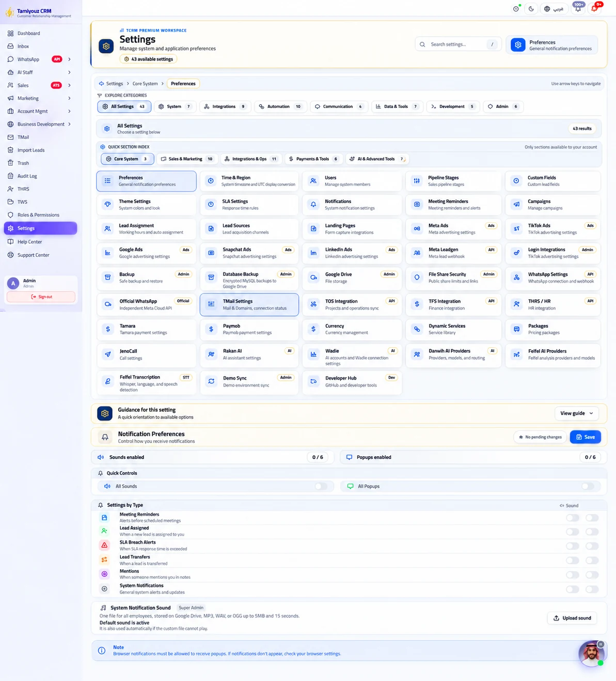Jump to AI & Advanced Tools section

377,159
